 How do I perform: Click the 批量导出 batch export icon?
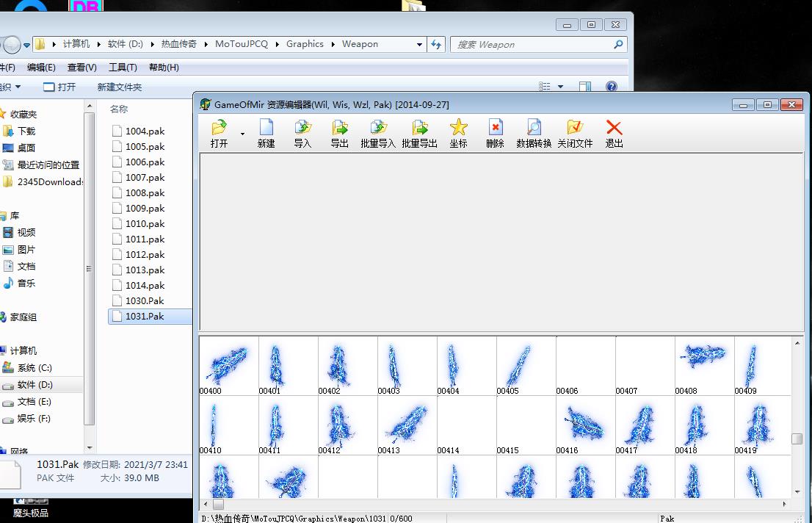tap(419, 128)
